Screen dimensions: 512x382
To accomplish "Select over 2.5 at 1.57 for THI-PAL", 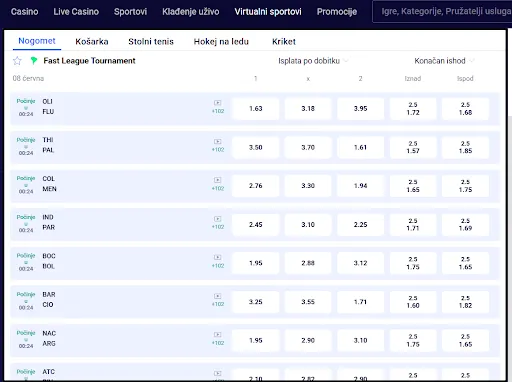I will (x=413, y=147).
